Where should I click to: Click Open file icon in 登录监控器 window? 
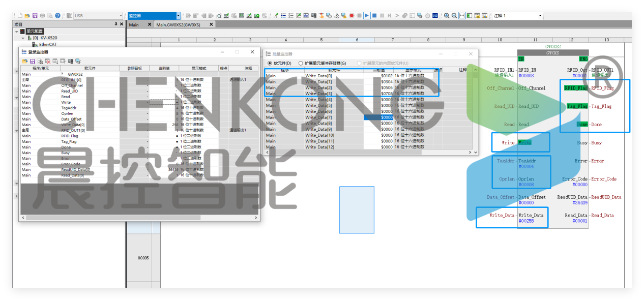(24, 61)
